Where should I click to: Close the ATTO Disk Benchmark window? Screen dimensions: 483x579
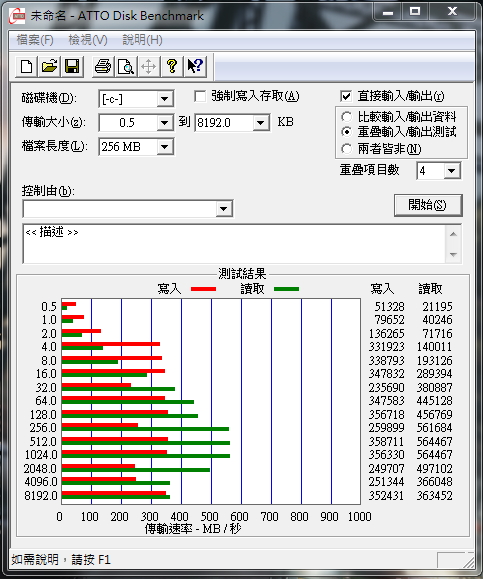pyautogui.click(x=452, y=12)
